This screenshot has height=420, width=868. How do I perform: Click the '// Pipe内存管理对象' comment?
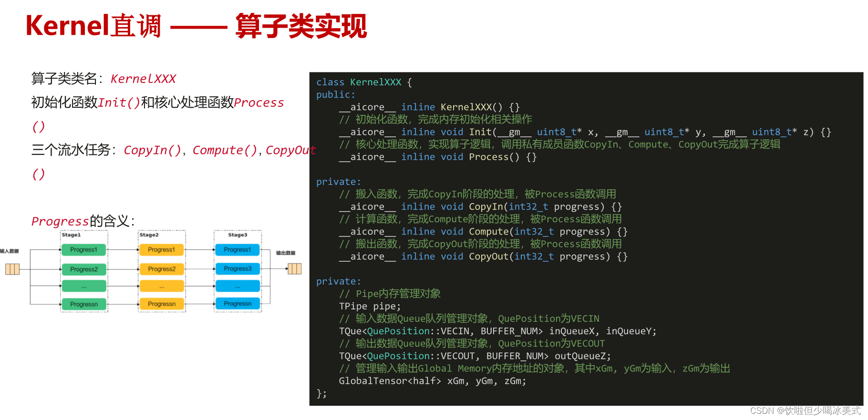click(390, 294)
